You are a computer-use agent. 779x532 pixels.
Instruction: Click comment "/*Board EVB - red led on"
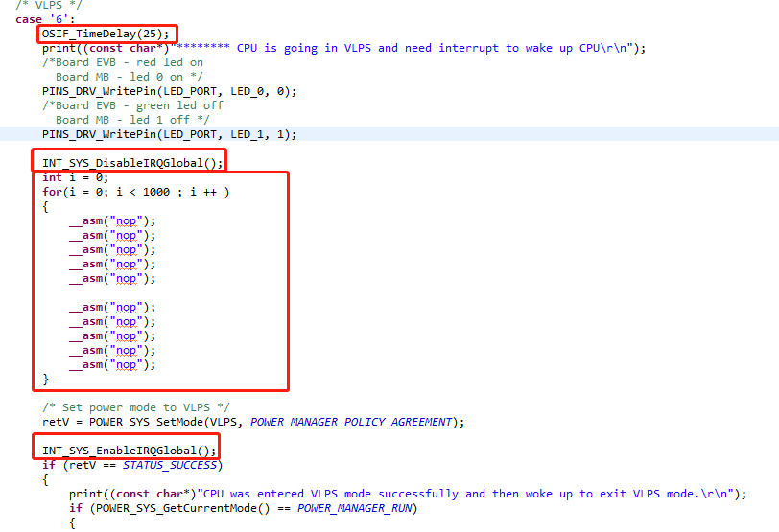(123, 62)
